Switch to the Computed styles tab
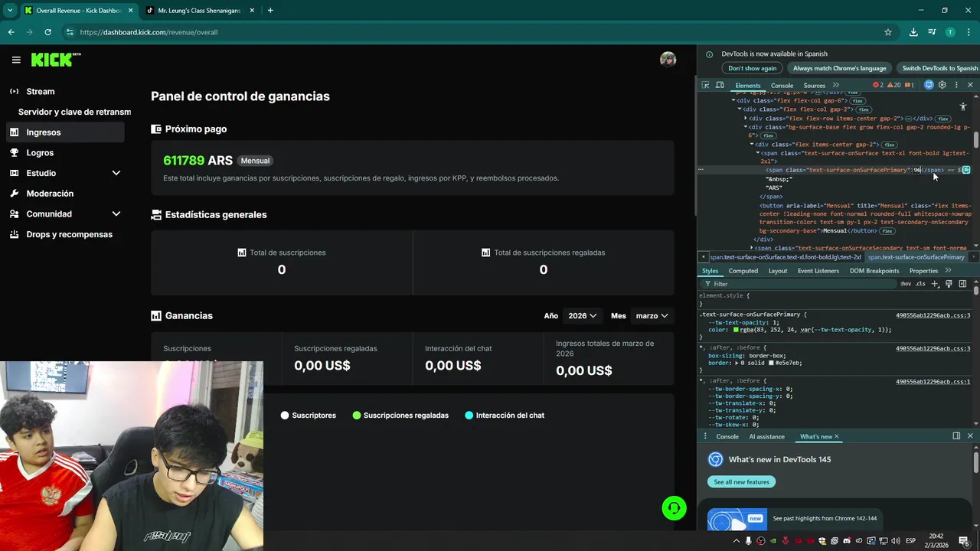 point(743,271)
